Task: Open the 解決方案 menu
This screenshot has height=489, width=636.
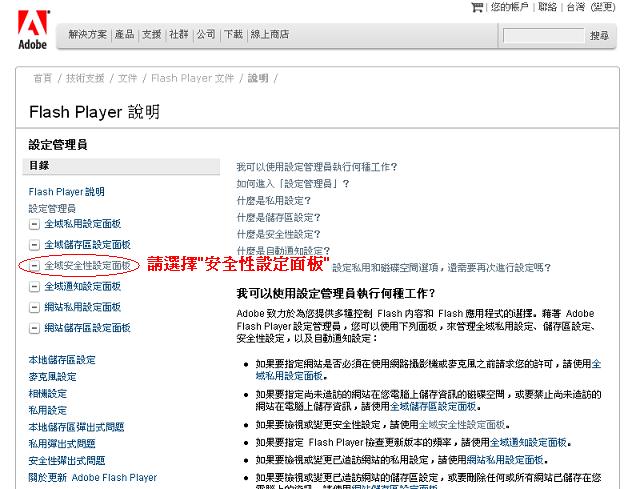Action: (87, 34)
